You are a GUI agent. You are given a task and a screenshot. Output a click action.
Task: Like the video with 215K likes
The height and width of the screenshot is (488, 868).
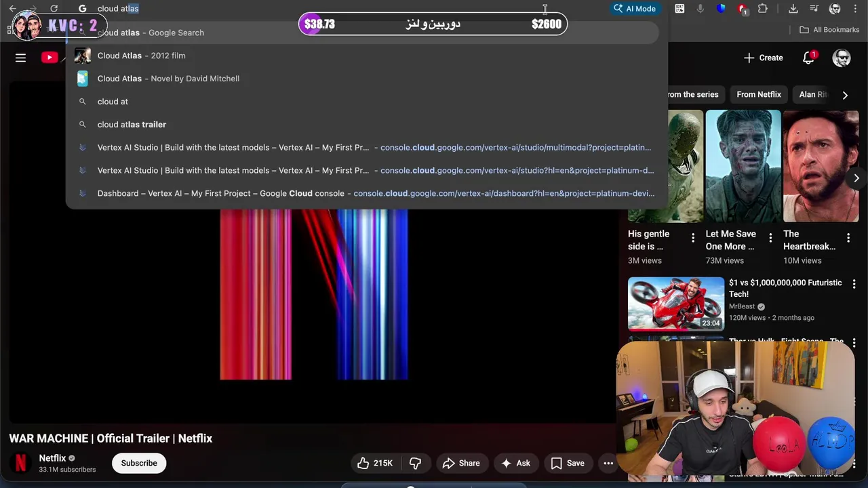point(375,463)
